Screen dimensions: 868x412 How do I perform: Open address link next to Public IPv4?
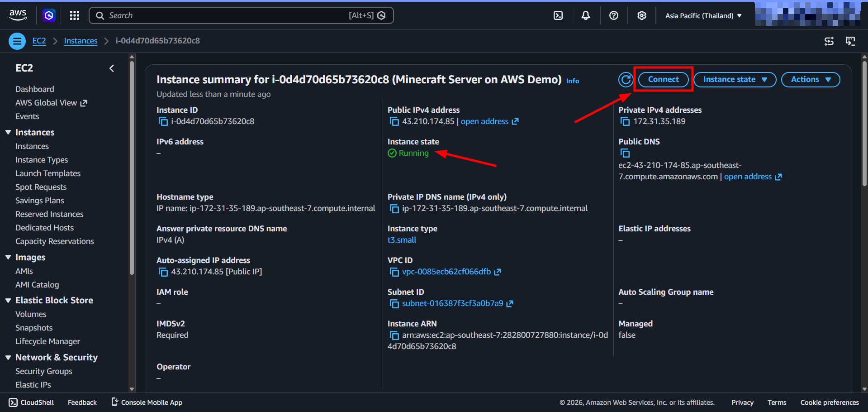489,121
